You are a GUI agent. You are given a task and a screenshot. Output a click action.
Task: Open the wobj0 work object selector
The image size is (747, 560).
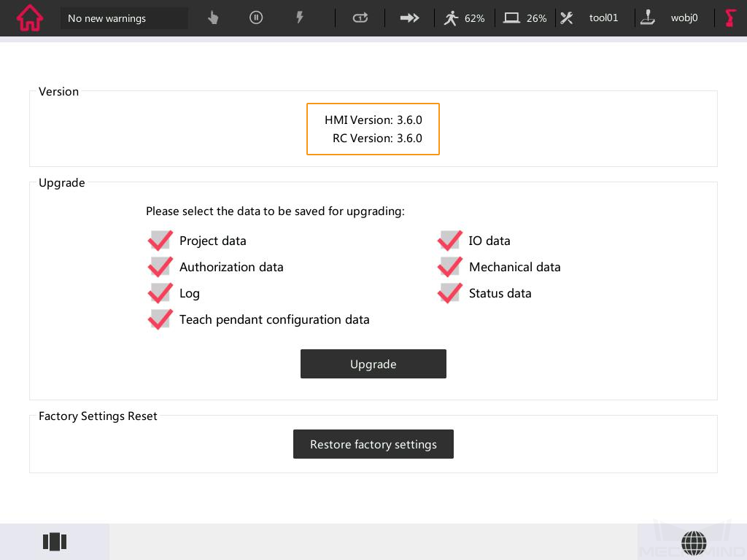(670, 18)
